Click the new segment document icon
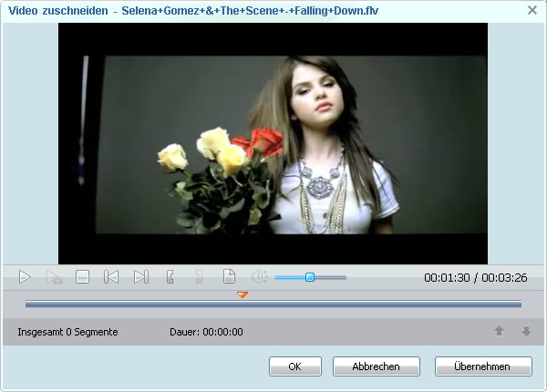 230,277
